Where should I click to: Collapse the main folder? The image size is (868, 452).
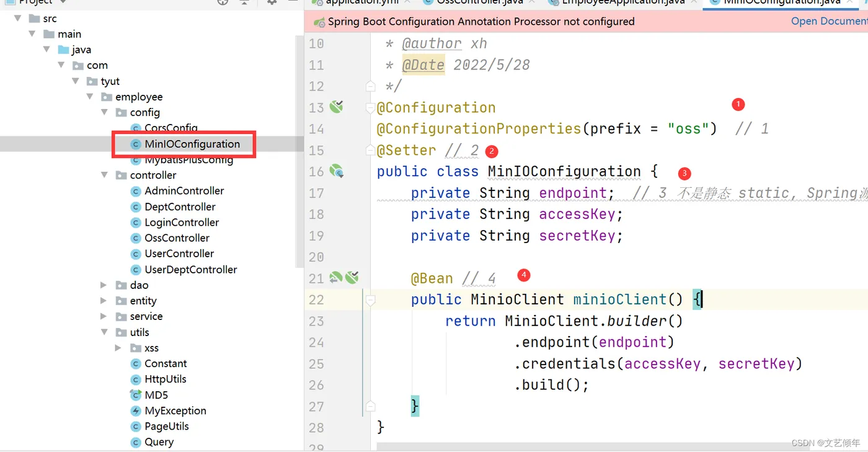tap(33, 34)
